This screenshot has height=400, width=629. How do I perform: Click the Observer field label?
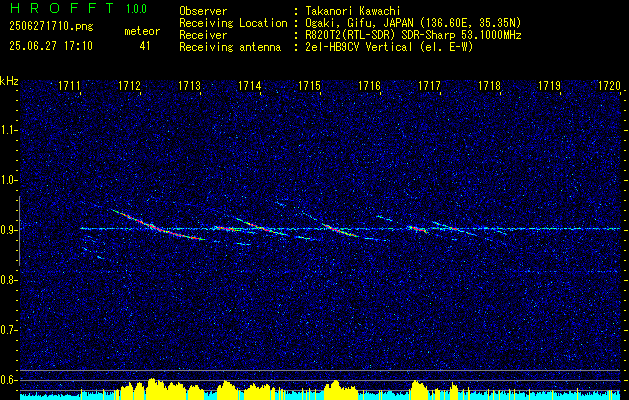click(203, 11)
